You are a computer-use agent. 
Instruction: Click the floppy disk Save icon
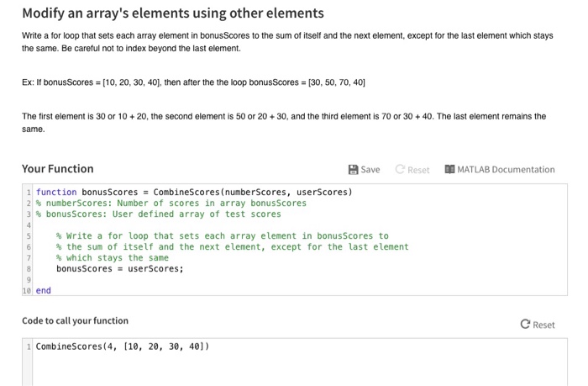click(x=353, y=170)
